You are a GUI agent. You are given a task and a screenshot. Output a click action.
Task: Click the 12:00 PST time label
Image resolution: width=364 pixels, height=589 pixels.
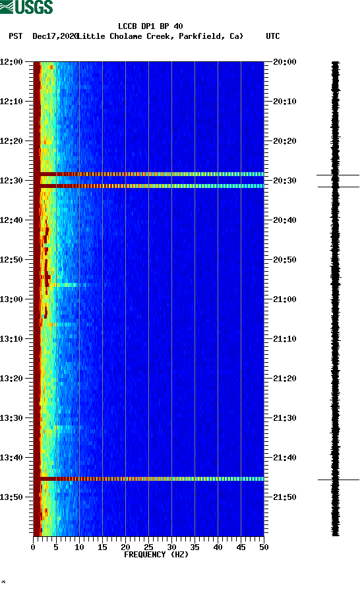click(x=11, y=61)
